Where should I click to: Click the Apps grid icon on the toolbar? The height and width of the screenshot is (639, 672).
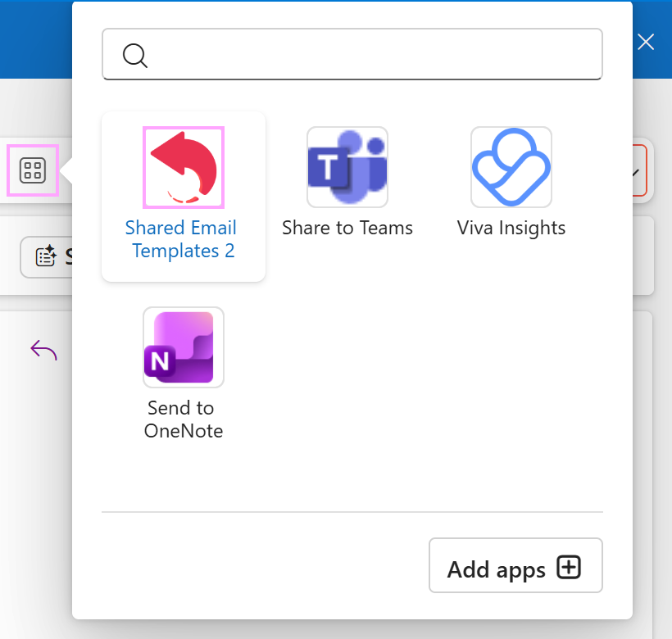32,170
